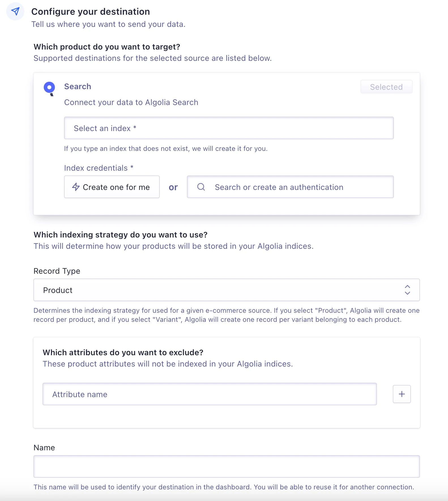Screen dimensions: 448x501
Task: Click the plus icon to add an attribute
Action: coord(401,394)
